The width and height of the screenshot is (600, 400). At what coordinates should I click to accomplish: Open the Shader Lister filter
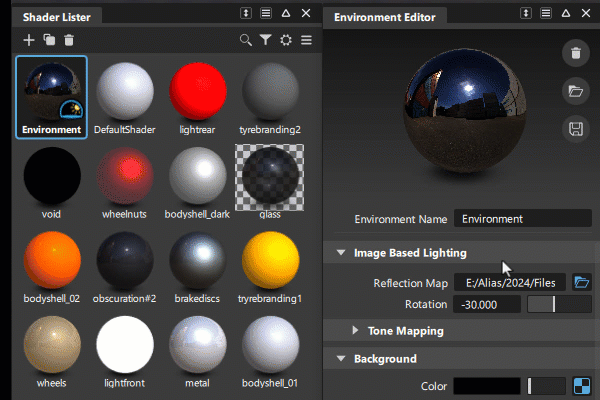coord(266,40)
